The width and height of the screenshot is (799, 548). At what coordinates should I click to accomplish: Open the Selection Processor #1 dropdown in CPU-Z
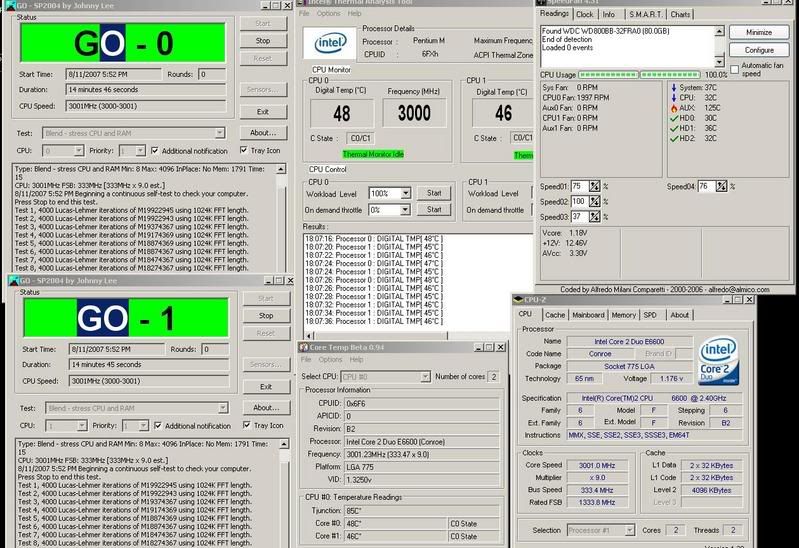629,530
